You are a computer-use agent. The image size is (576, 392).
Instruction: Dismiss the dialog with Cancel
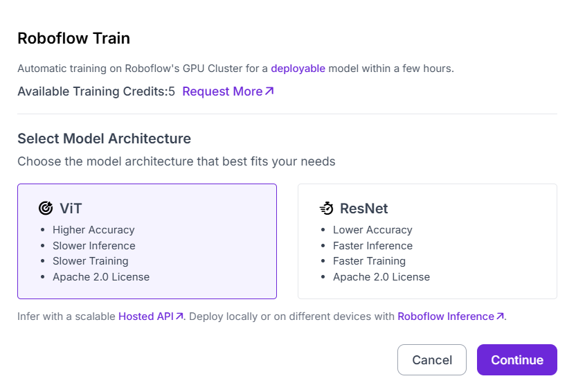click(432, 359)
